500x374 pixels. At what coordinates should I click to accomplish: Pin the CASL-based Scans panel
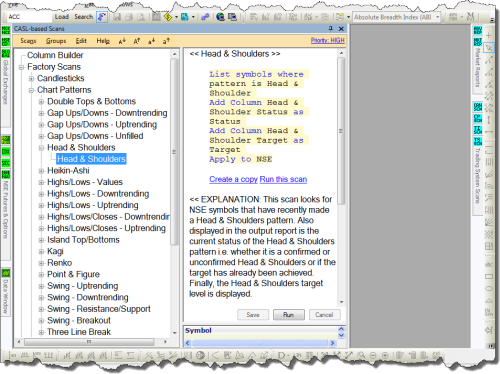[331, 29]
